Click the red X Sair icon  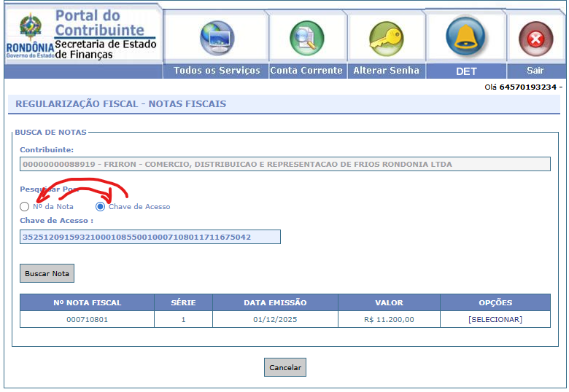coord(535,39)
